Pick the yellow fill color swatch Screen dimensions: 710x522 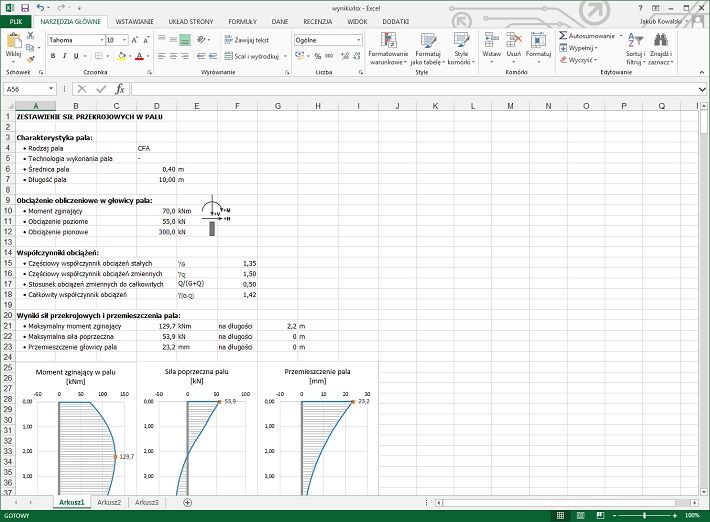tap(121, 56)
